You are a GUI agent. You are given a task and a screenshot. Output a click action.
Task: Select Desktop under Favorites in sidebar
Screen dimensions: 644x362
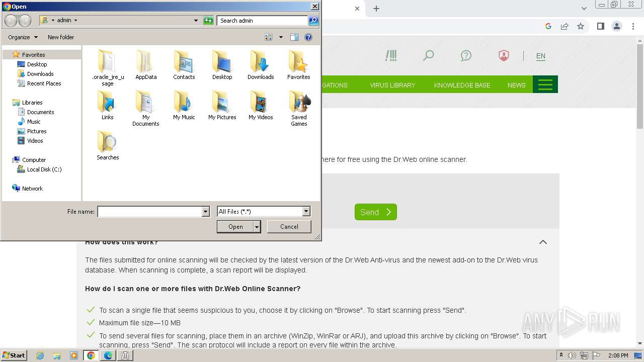point(37,64)
